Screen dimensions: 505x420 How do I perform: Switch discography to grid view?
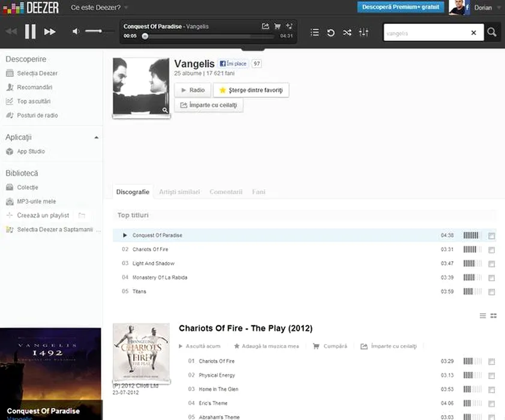point(494,316)
